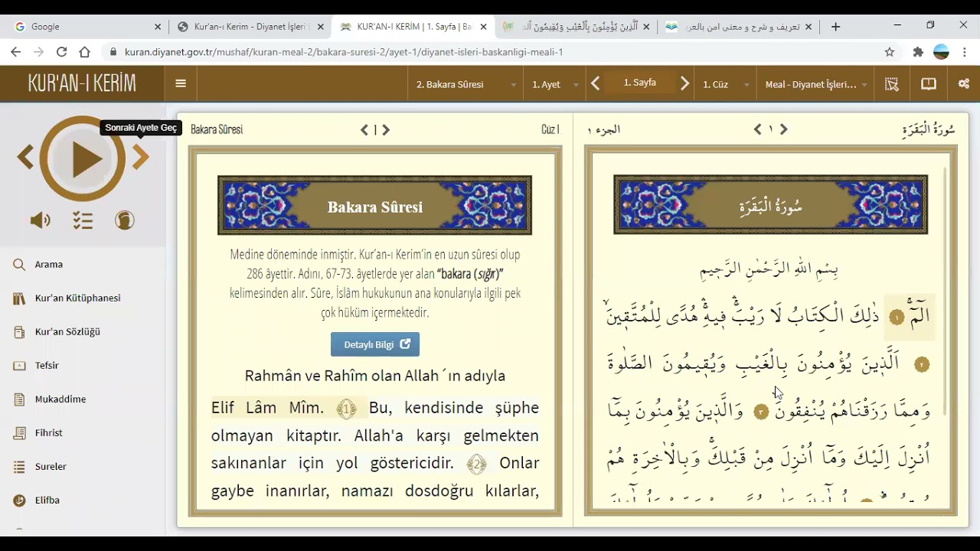Select verse 1 marker in Turkish translation
The image size is (980, 551).
pos(346,409)
